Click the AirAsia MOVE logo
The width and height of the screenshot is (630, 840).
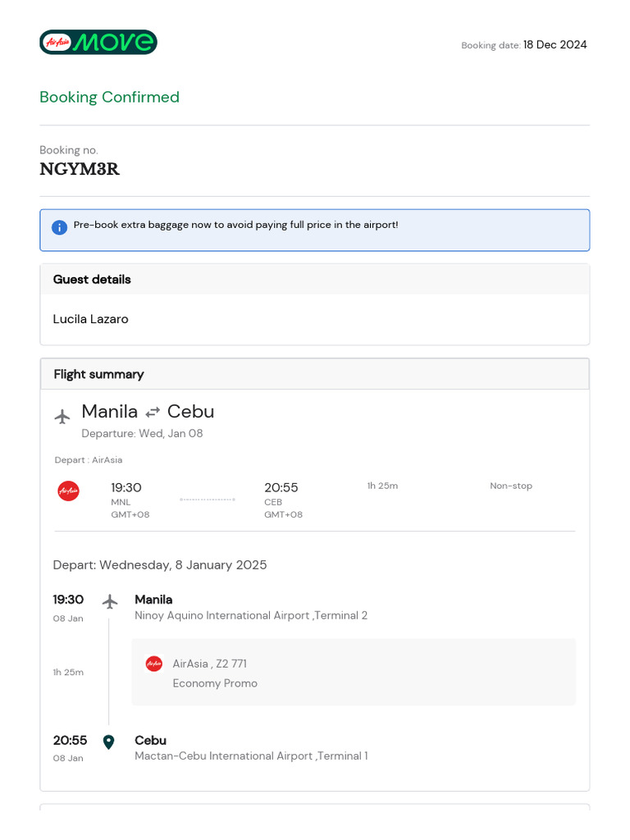(98, 43)
